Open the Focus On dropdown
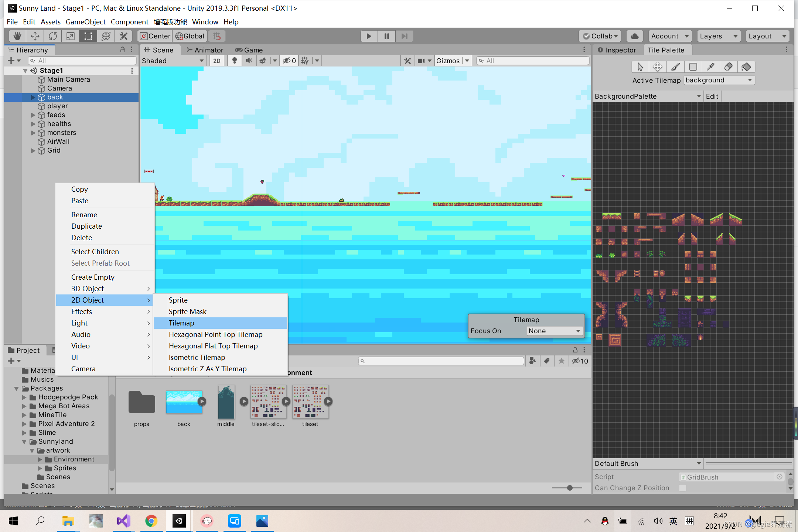Image resolution: width=798 pixels, height=532 pixels. coord(554,331)
